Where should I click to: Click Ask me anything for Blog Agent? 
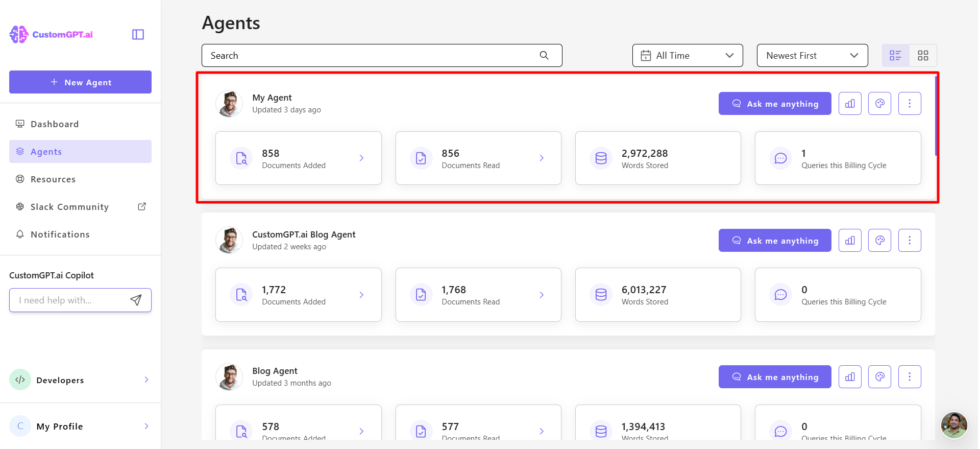775,377
